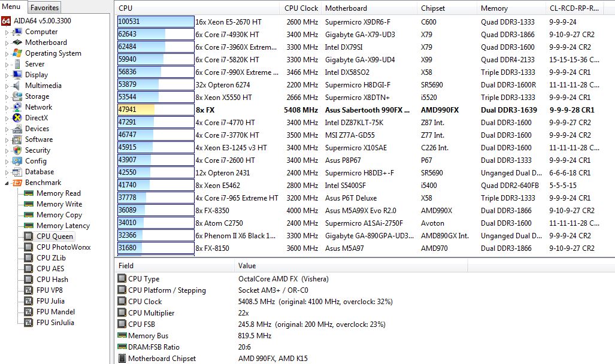Expand the Motherboard tree node
The image size is (615, 364).
point(7,43)
